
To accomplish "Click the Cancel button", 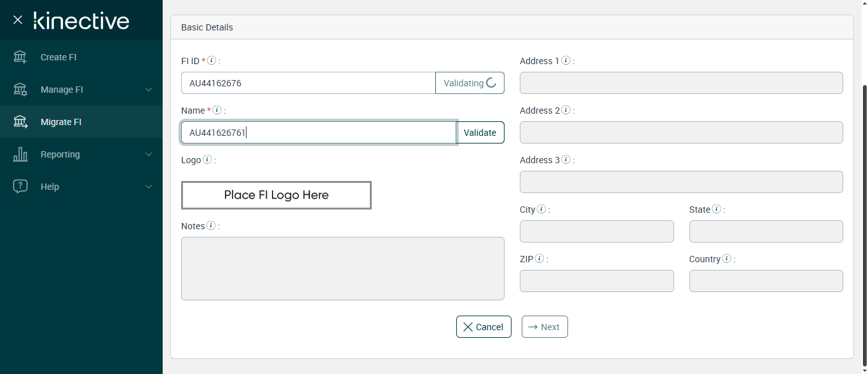I will (484, 327).
